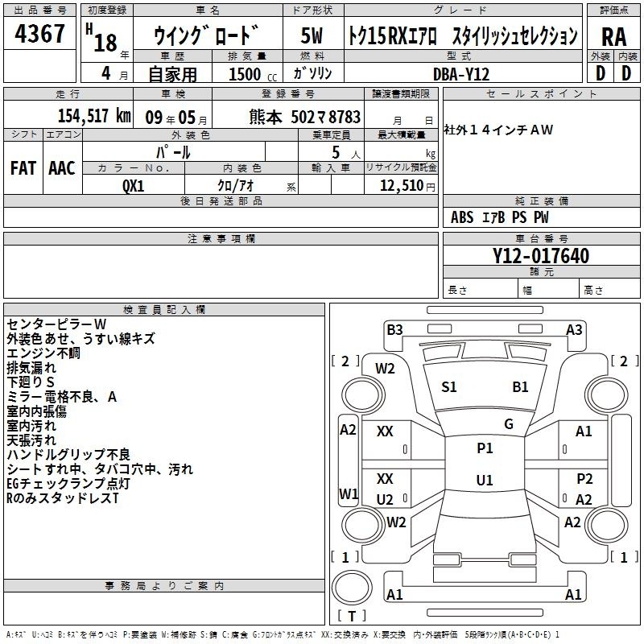Click the W1 mark on left side
The image size is (644, 644).
pyautogui.click(x=348, y=493)
